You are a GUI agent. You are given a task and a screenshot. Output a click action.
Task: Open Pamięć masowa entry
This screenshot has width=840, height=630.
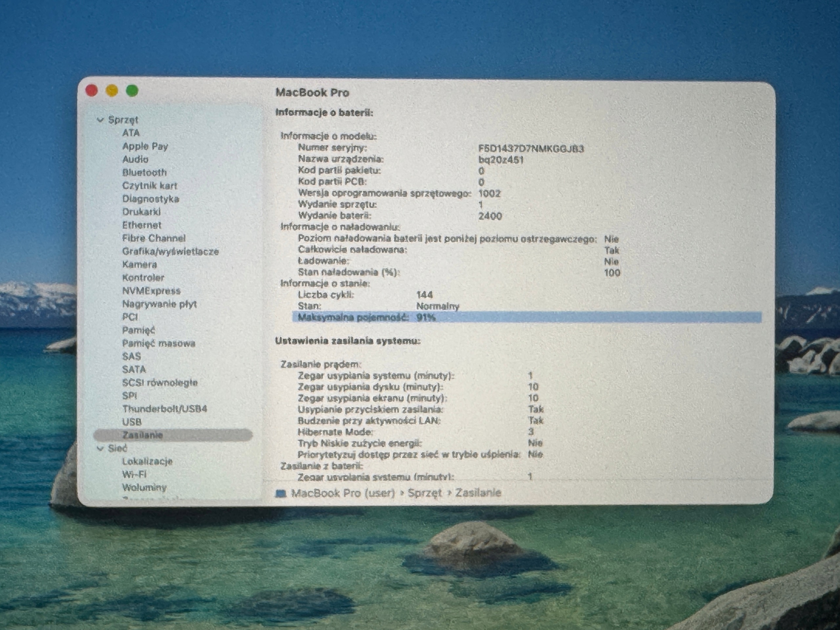click(x=159, y=343)
